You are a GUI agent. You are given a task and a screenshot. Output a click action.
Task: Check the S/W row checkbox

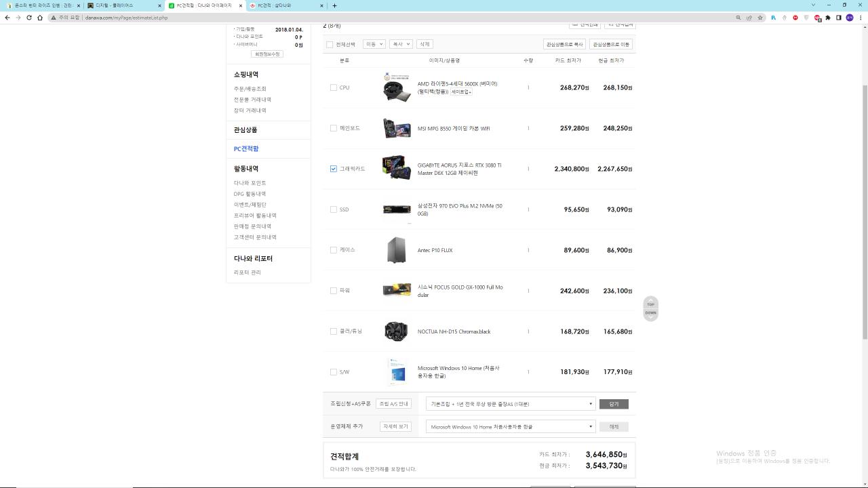(x=333, y=372)
